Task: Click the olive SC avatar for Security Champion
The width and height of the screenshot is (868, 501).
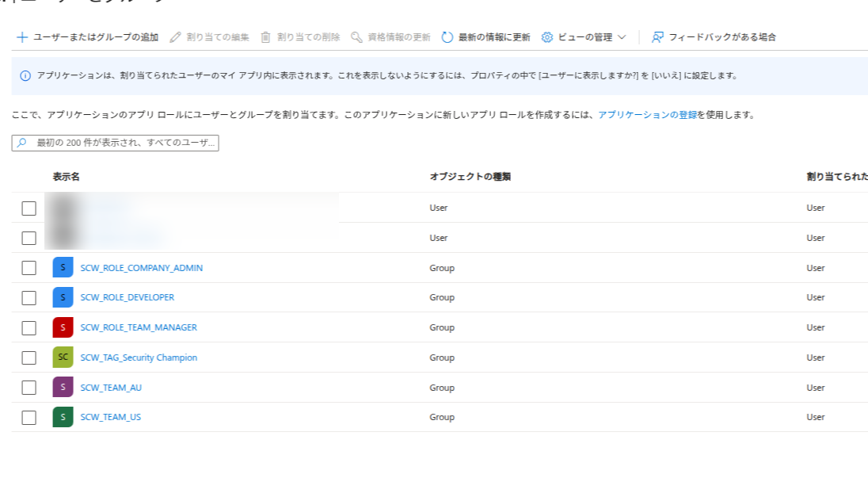Action: point(63,358)
